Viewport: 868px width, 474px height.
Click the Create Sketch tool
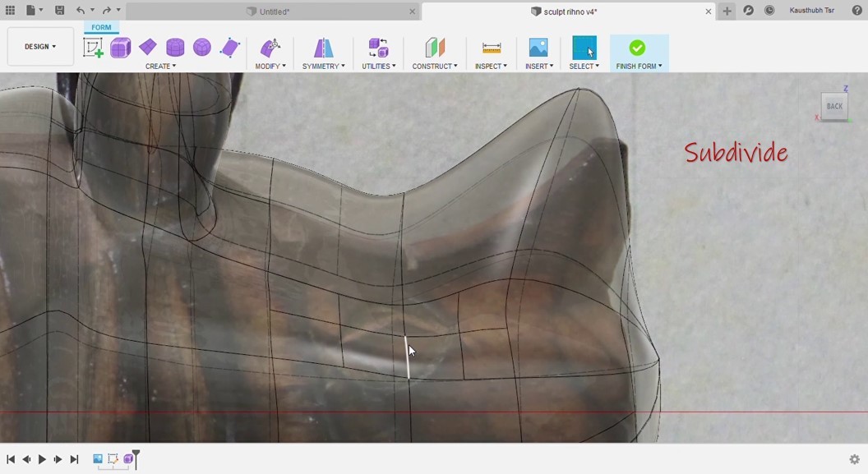[x=93, y=48]
